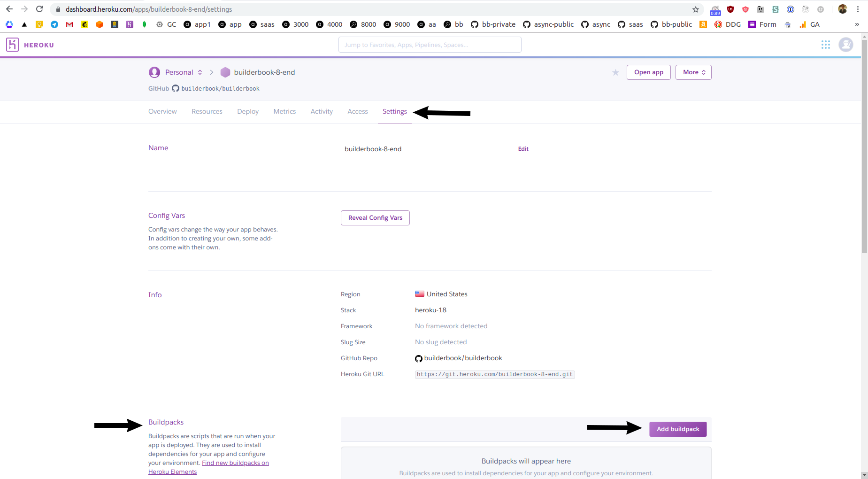Click the United States region value
868x479 pixels.
tap(441, 294)
